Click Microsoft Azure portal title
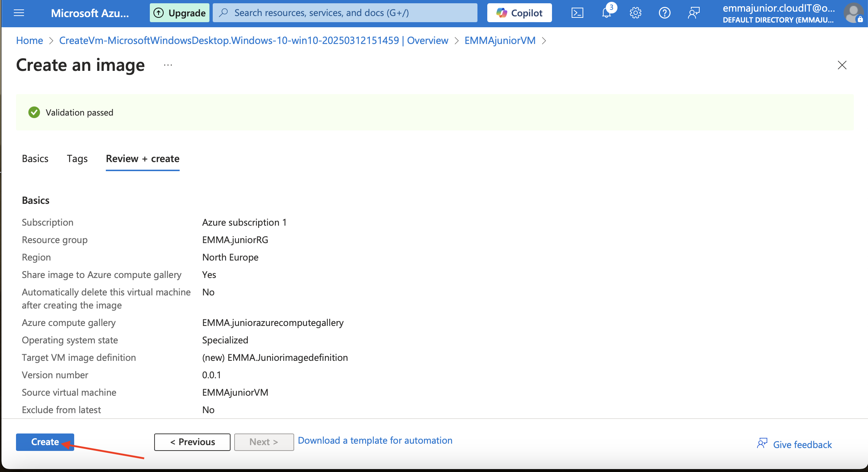Viewport: 868px width, 472px height. pos(90,13)
